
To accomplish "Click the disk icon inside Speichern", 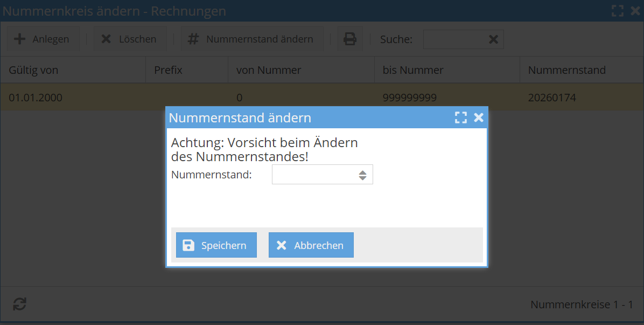I will coord(187,245).
